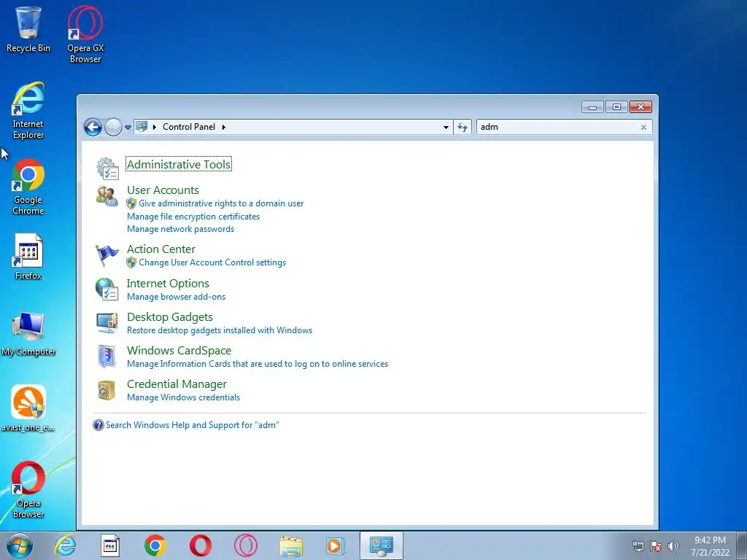Open the Desktop Gadgets heading

[x=169, y=317]
